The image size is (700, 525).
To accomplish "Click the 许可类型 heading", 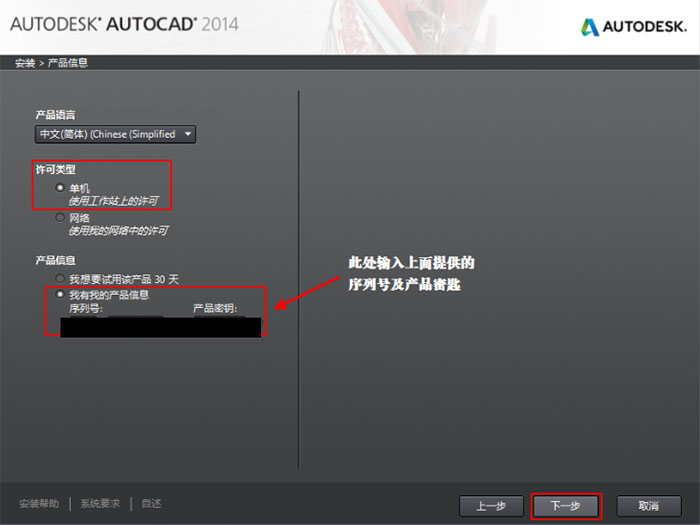I will [55, 170].
